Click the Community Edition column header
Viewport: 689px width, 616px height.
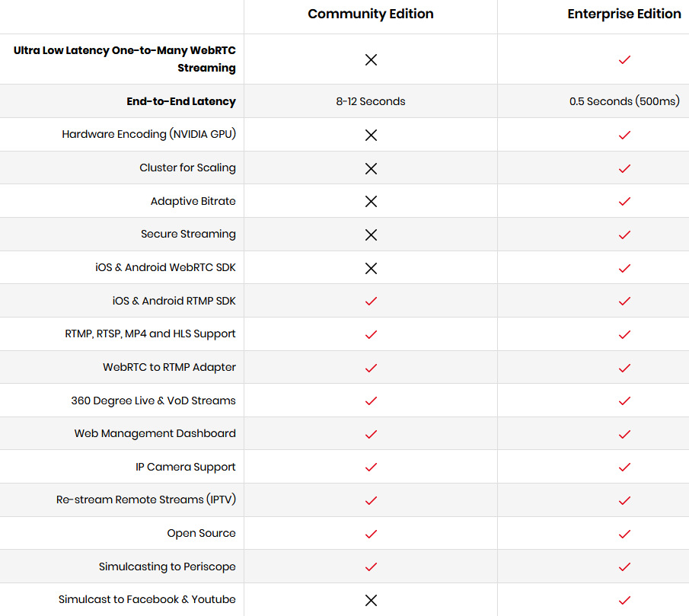(371, 14)
